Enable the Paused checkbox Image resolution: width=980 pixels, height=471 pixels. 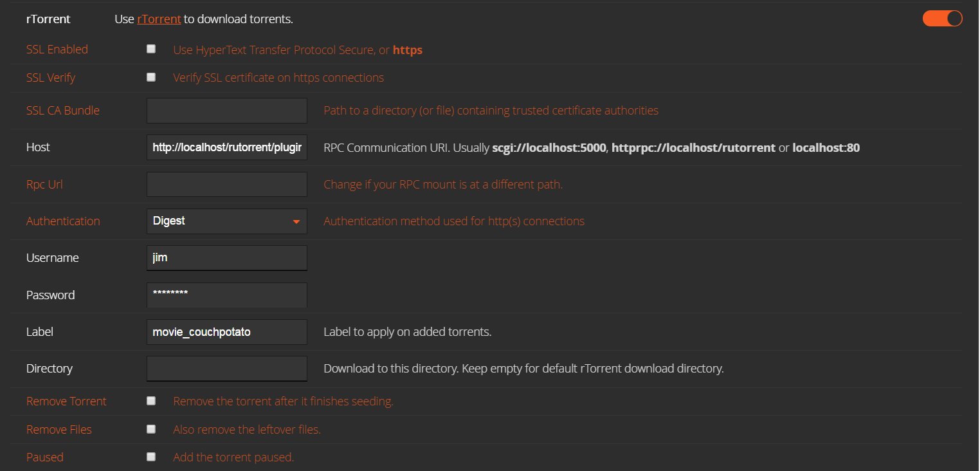(x=151, y=457)
